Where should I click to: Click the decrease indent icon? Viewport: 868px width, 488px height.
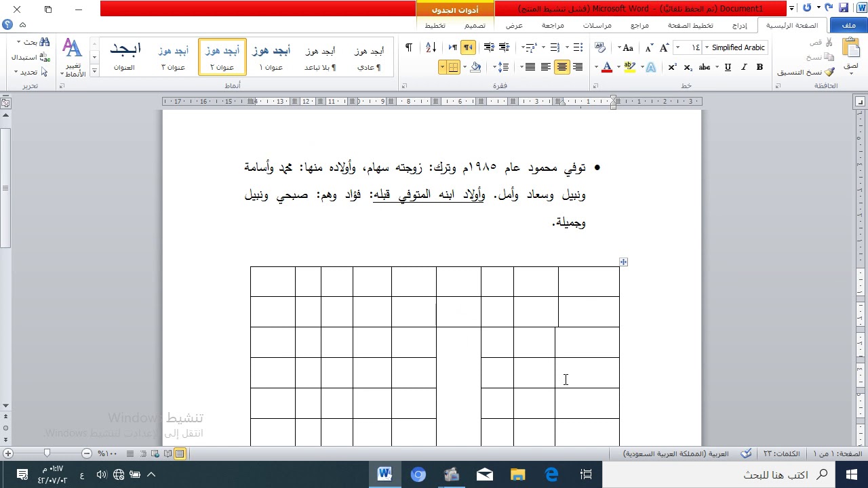[504, 47]
